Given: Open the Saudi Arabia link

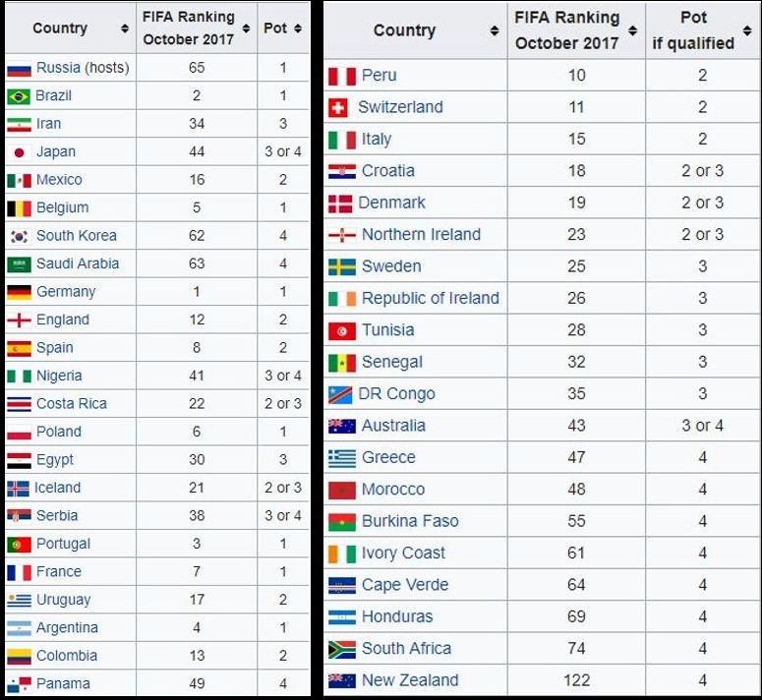Looking at the screenshot, I should pos(78,263).
